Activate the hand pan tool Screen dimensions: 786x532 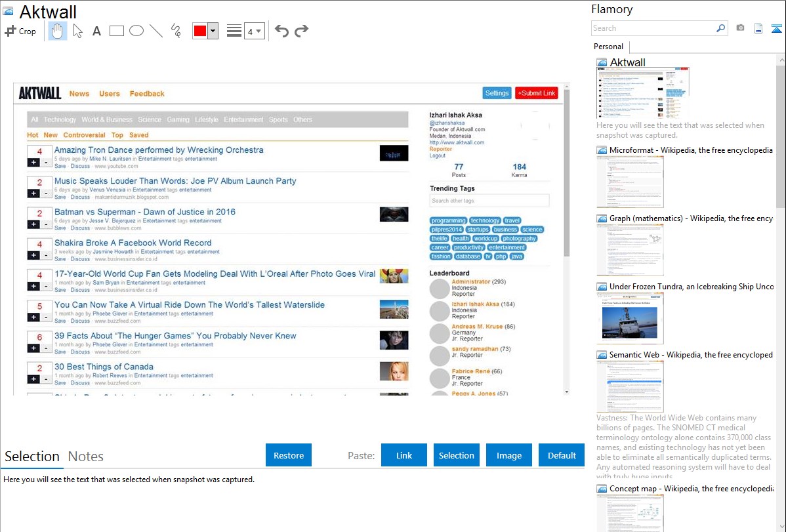[57, 31]
